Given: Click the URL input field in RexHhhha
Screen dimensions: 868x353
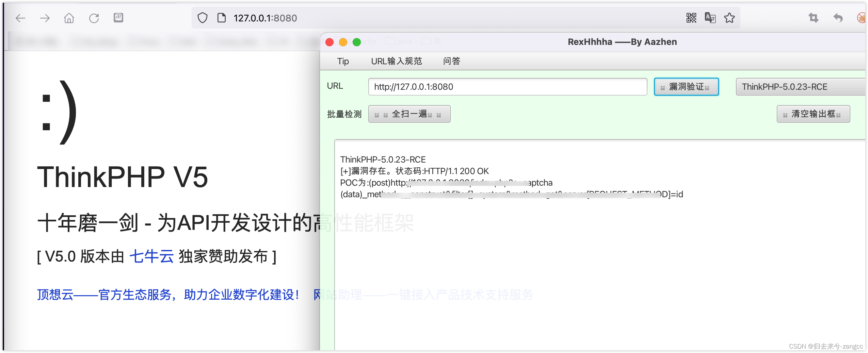Looking at the screenshot, I should 508,87.
